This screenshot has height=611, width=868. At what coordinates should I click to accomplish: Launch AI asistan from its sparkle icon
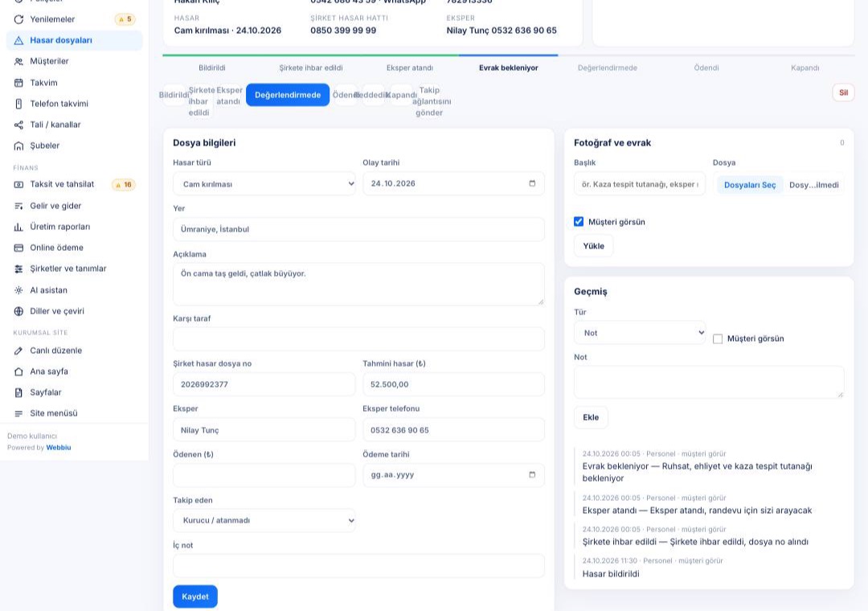click(18, 290)
